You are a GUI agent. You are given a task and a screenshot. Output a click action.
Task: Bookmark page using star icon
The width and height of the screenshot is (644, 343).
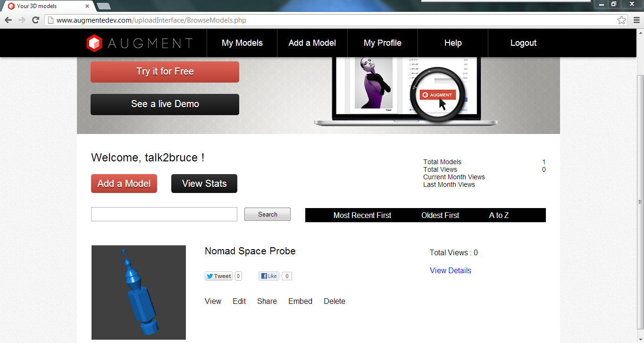click(x=622, y=20)
